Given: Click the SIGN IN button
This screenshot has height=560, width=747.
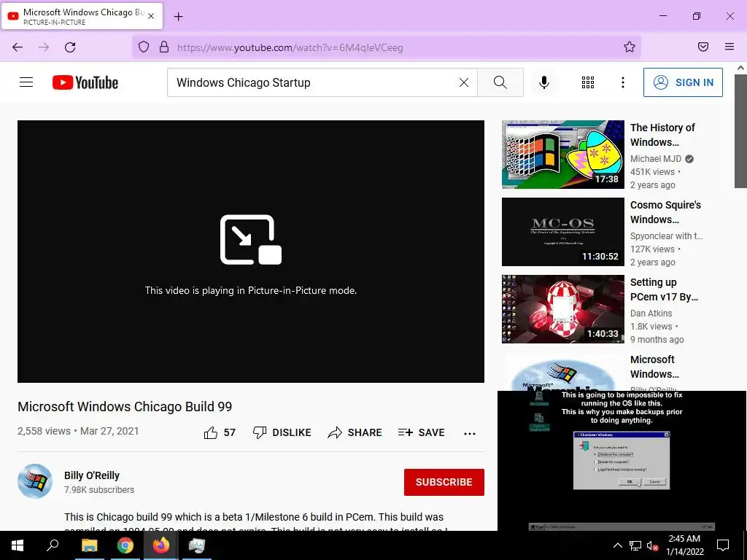Looking at the screenshot, I should (x=683, y=82).
